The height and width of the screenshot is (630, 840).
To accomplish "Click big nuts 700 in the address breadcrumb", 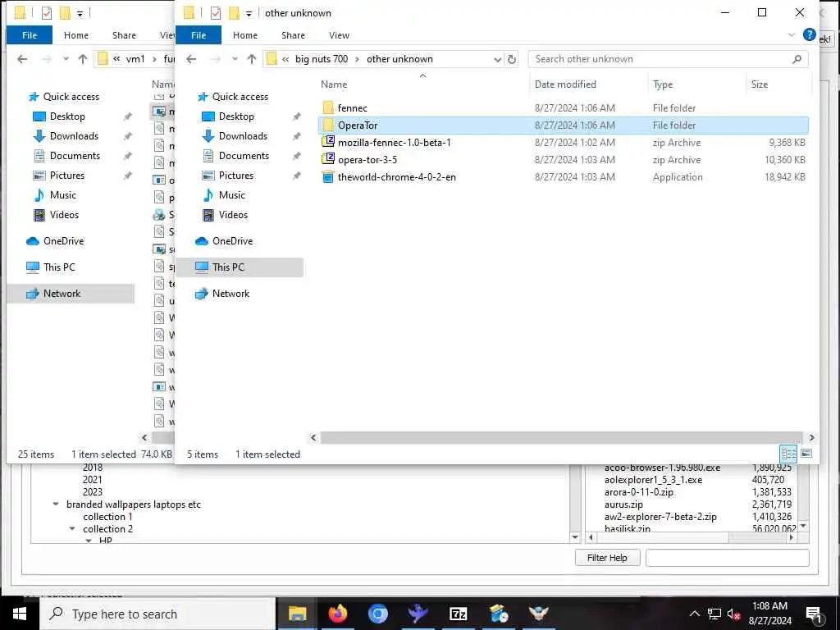I will pos(322,59).
